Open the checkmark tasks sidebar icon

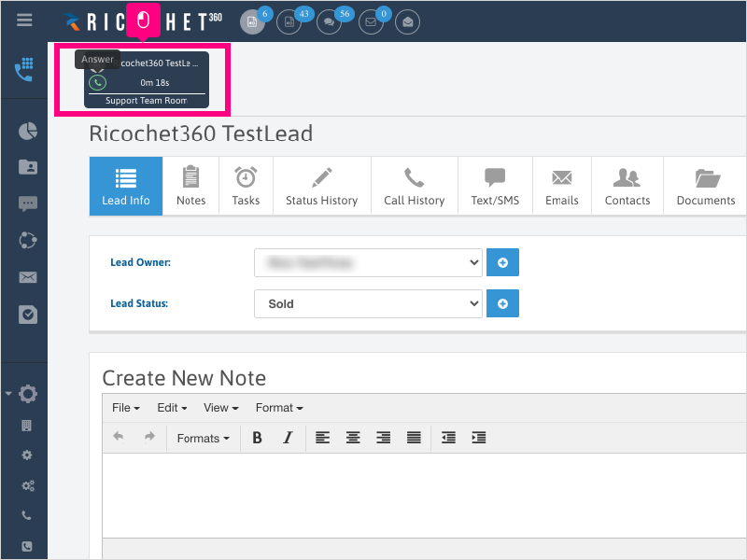pos(28,315)
